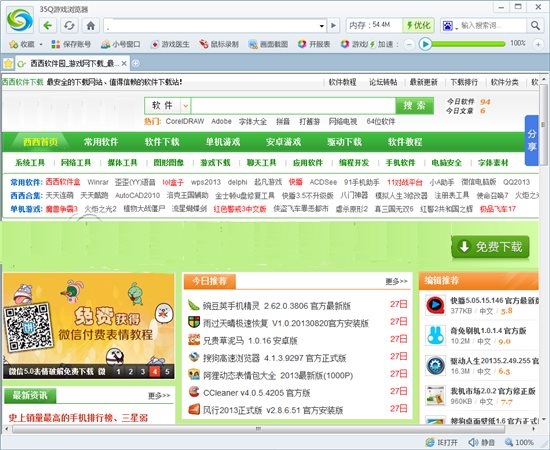Click the address bar go arrow
The height and width of the screenshot is (450, 550).
point(333,25)
